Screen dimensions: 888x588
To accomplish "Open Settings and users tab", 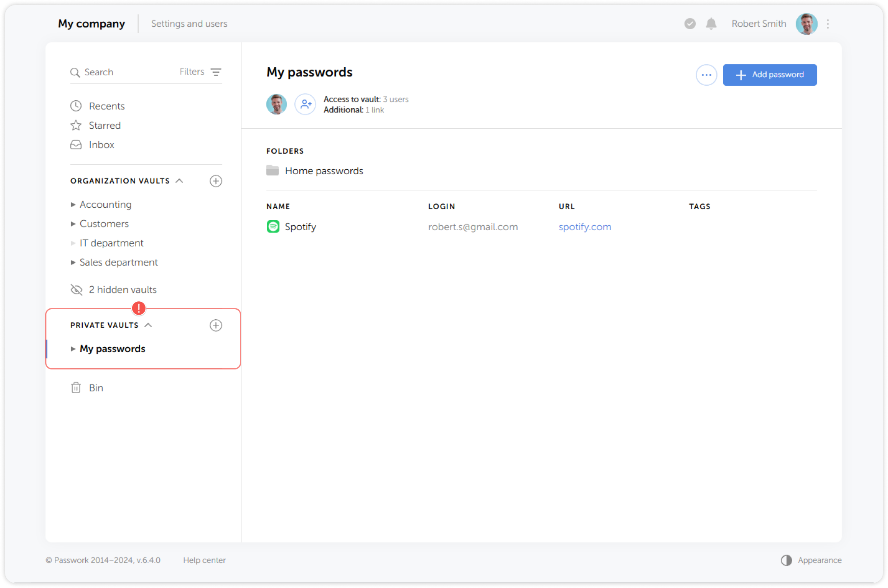I will pos(189,24).
